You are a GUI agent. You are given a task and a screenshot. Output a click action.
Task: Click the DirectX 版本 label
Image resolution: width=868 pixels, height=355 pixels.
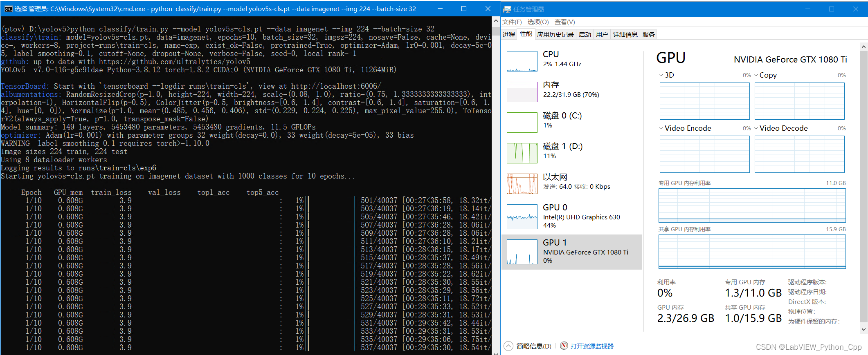(x=807, y=302)
